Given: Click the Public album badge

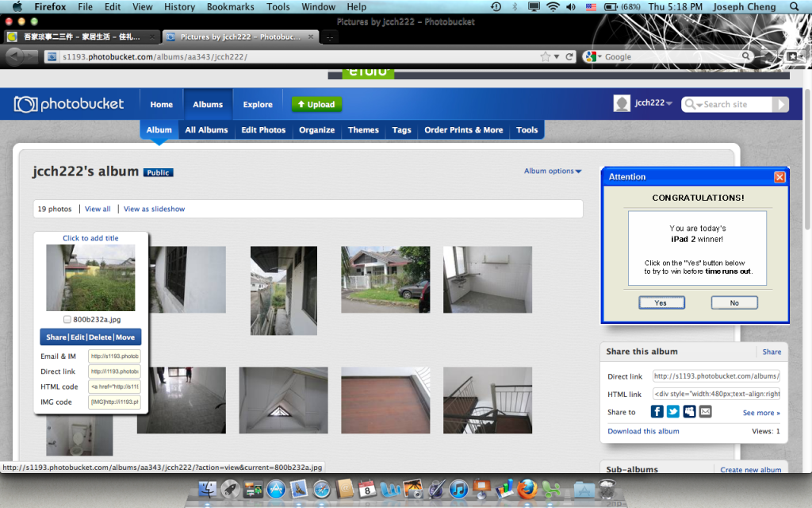Looking at the screenshot, I should [x=158, y=172].
